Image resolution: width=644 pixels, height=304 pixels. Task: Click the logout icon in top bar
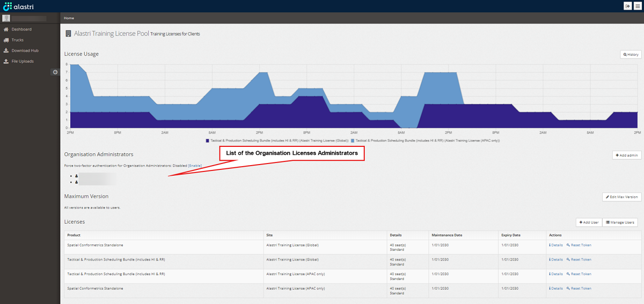tap(627, 5)
